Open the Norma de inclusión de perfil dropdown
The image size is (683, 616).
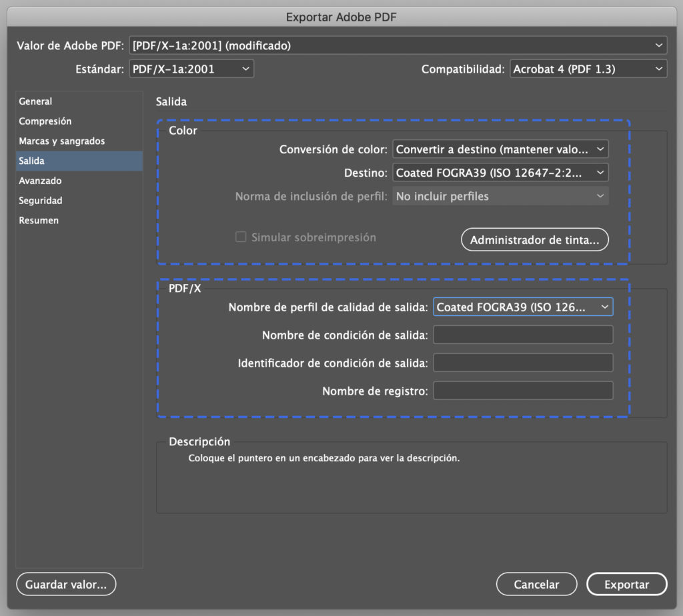(500, 197)
